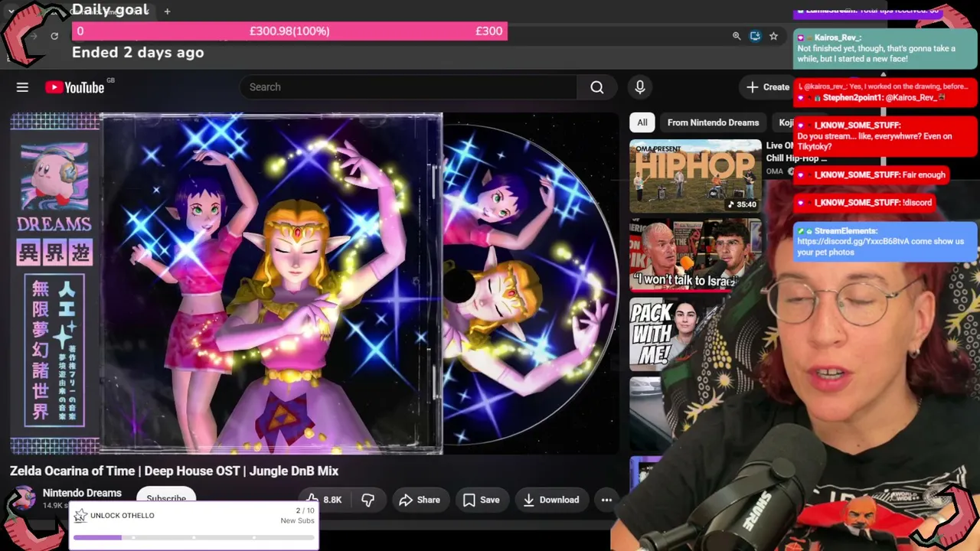The width and height of the screenshot is (980, 551).
Task: Focus the YouTube Search input field
Action: 409,87
